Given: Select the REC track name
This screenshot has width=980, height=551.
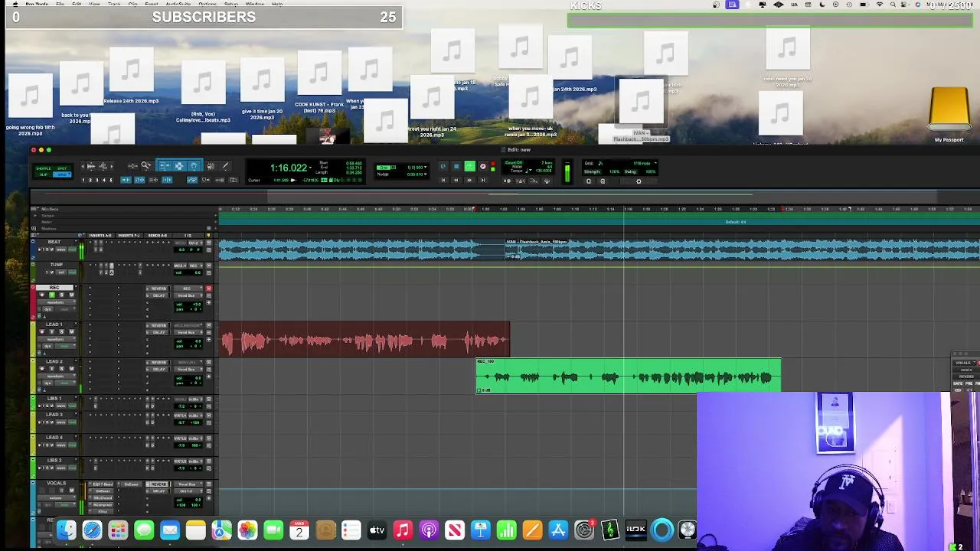Looking at the screenshot, I should point(54,288).
